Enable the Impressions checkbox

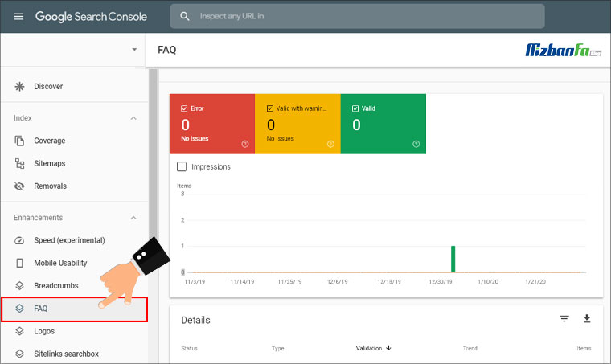(182, 166)
